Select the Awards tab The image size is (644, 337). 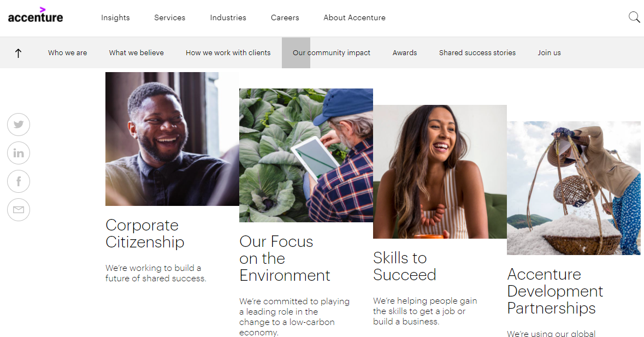[x=404, y=52]
